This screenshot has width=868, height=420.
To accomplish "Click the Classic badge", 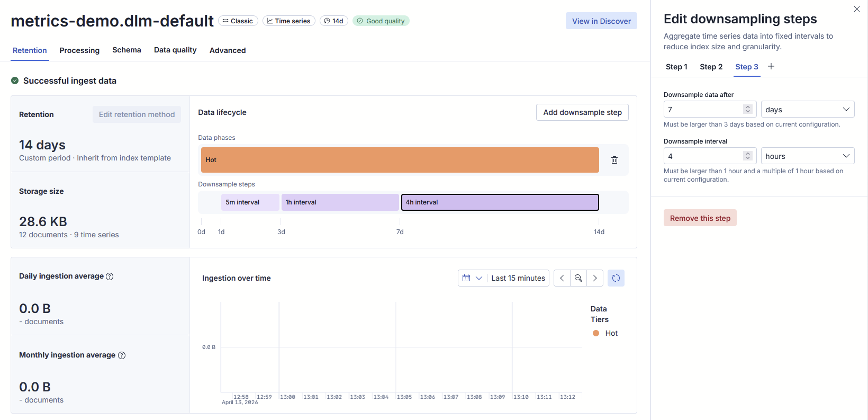I will coord(238,21).
